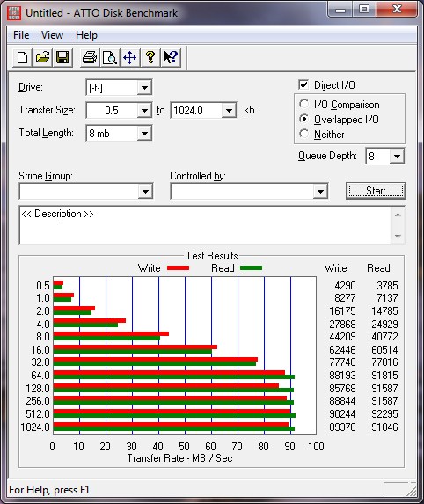This screenshot has height=504, width=424.
Task: Click the four-arrow move icon
Action: [x=130, y=58]
